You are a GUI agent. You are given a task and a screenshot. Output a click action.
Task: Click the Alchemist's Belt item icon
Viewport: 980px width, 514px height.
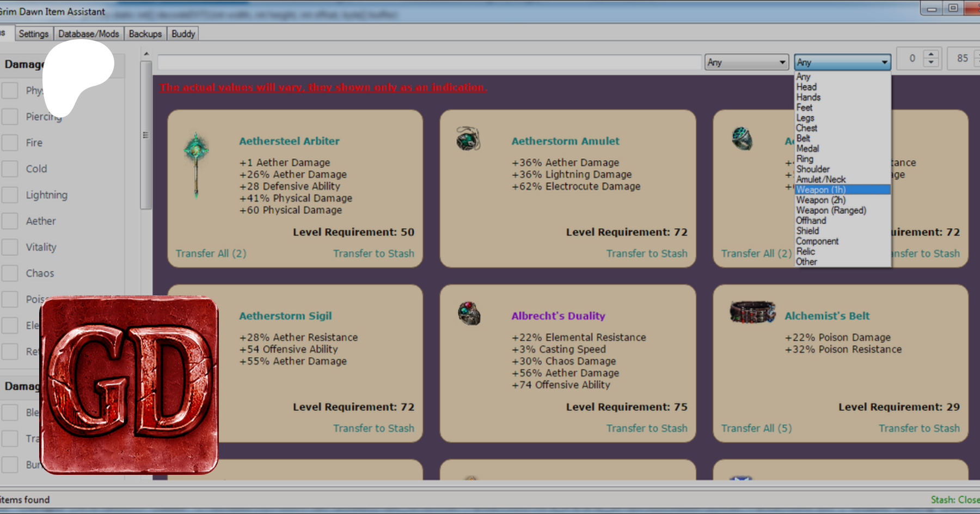752,312
